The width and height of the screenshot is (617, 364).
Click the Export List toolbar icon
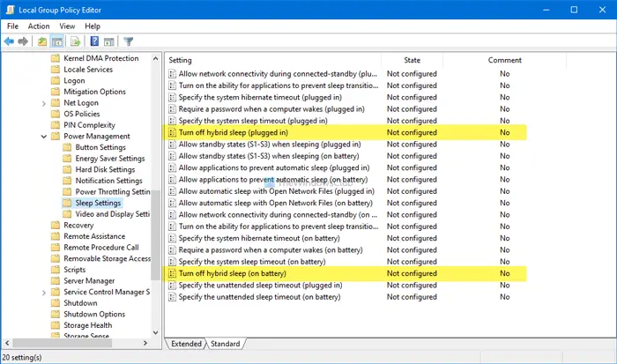coord(75,41)
